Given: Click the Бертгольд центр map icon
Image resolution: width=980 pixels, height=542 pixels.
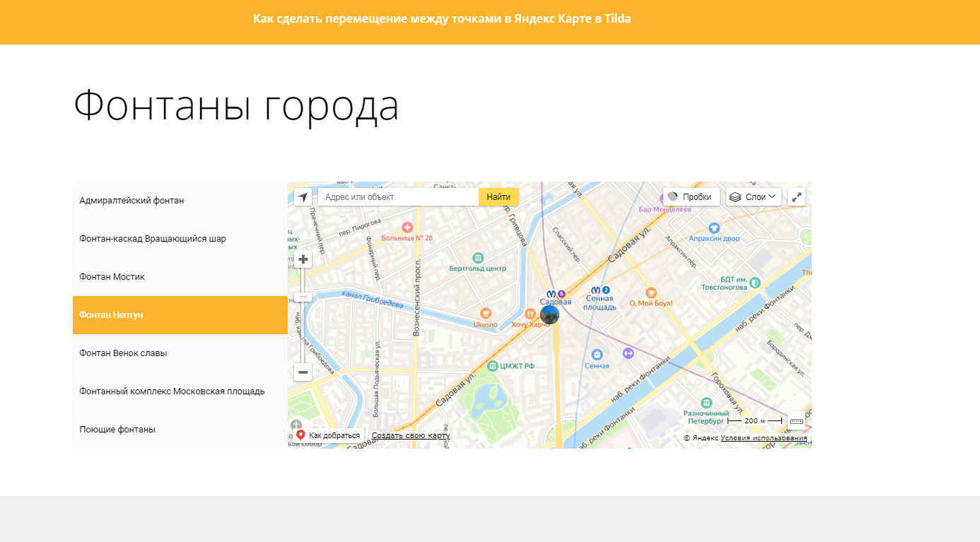Looking at the screenshot, I should point(478,257).
